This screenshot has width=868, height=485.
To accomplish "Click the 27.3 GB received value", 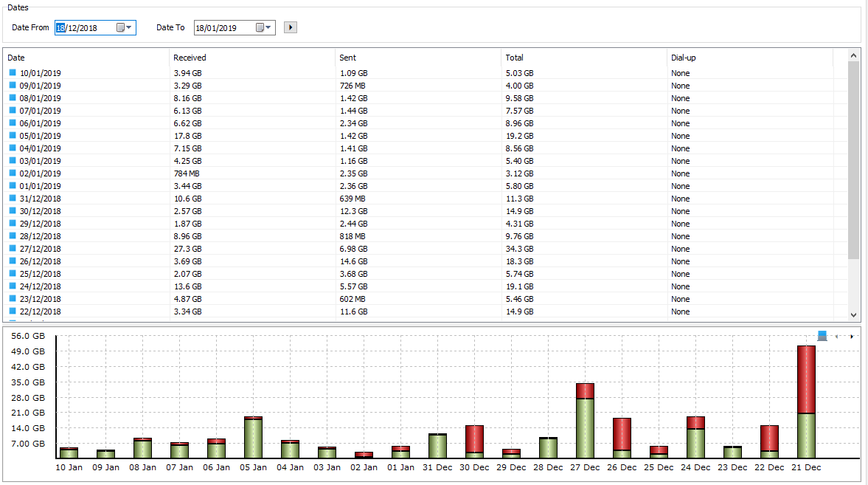I will coord(187,249).
